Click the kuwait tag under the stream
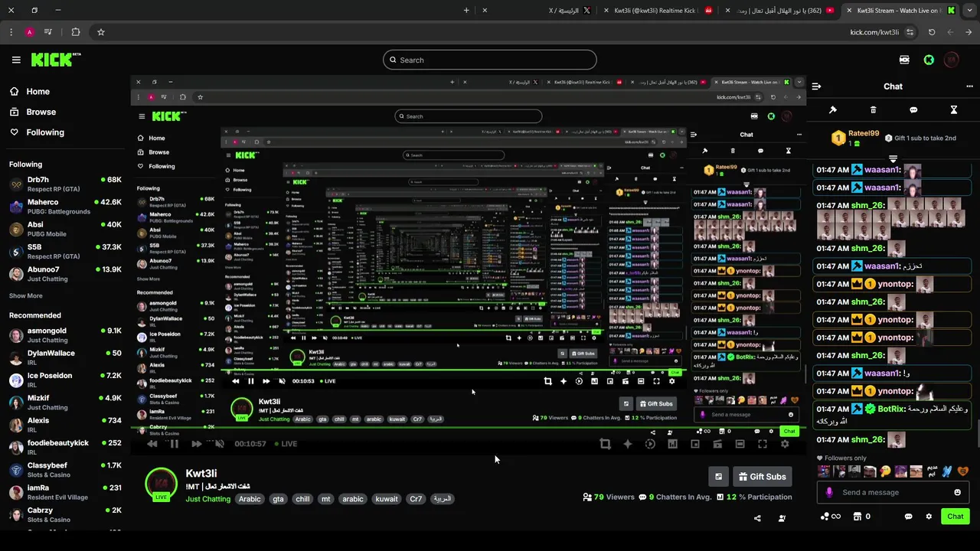Viewport: 980px width, 551px height. pyautogui.click(x=387, y=499)
